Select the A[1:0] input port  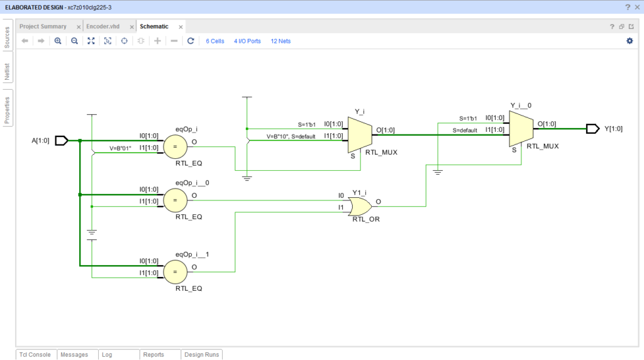(62, 140)
